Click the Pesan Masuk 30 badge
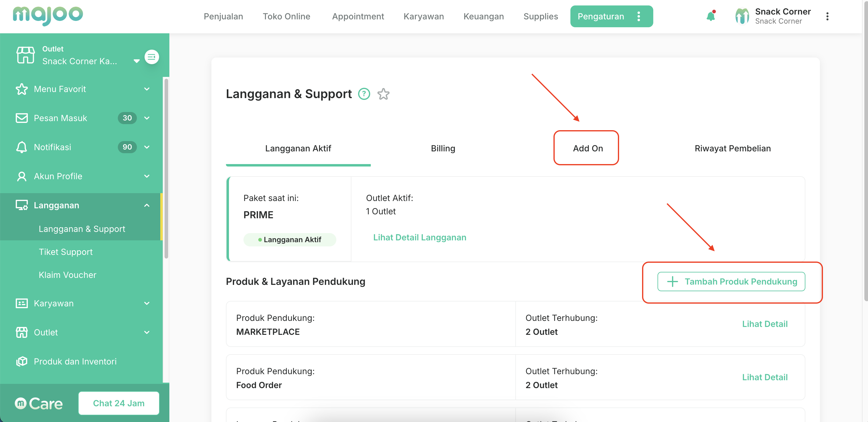Image resolution: width=868 pixels, height=422 pixels. [x=127, y=118]
